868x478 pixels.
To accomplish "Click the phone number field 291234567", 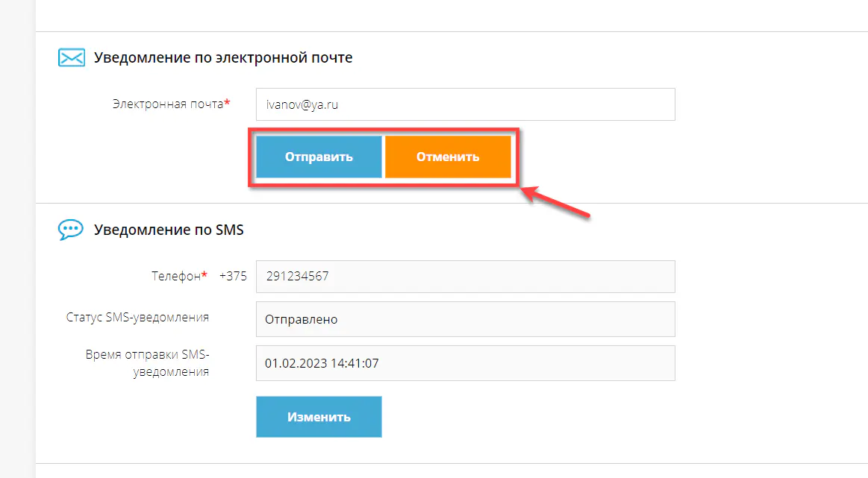I will [465, 277].
